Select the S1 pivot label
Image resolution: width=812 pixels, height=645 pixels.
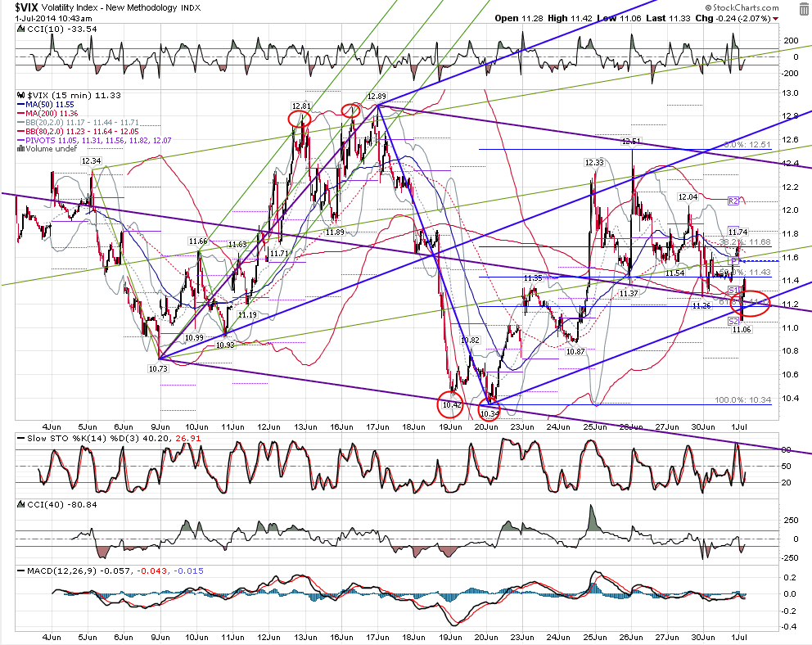click(x=733, y=290)
